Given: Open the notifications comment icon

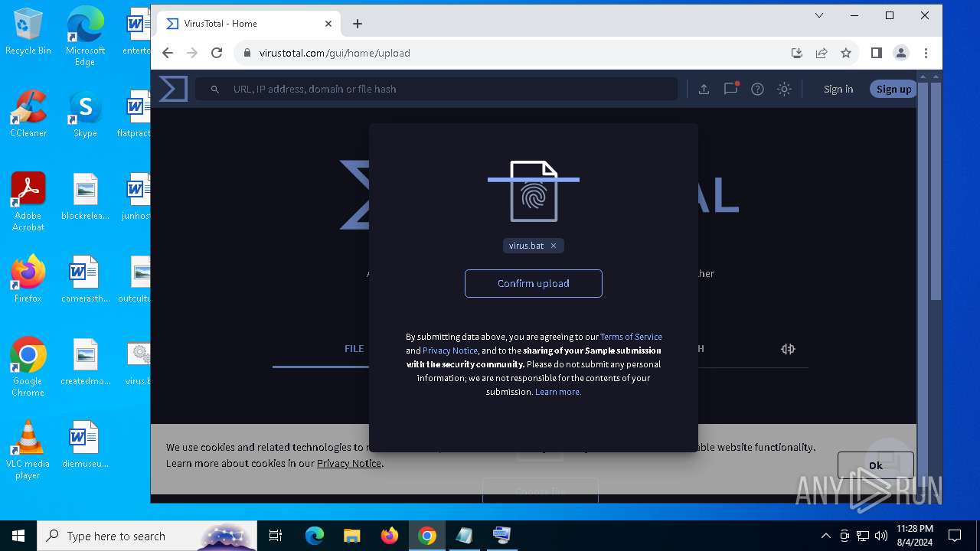Looking at the screenshot, I should (731, 89).
